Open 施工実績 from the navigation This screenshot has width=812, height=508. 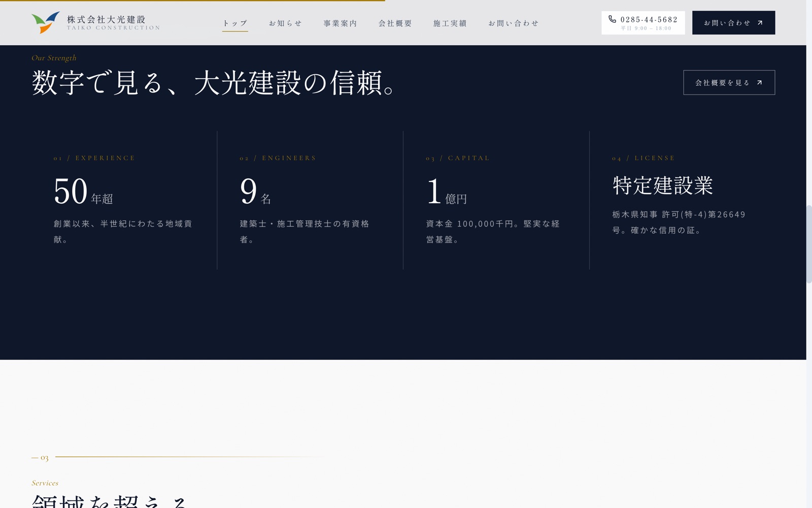click(450, 23)
